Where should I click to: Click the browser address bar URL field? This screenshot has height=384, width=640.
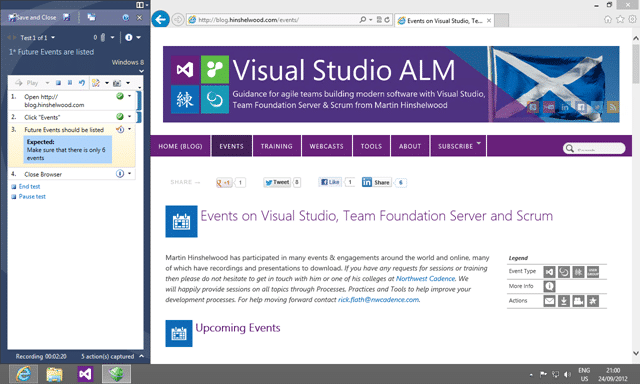click(x=272, y=20)
